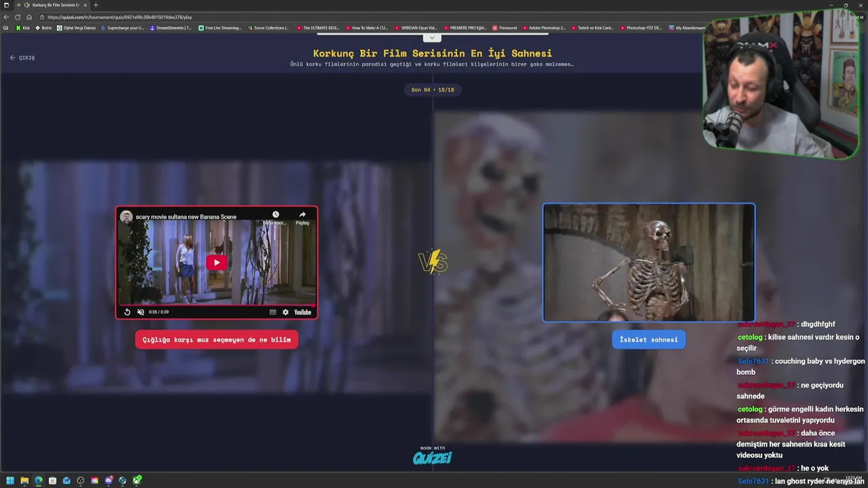Click the VS lightning icon
The height and width of the screenshot is (488, 868).
pyautogui.click(x=433, y=262)
